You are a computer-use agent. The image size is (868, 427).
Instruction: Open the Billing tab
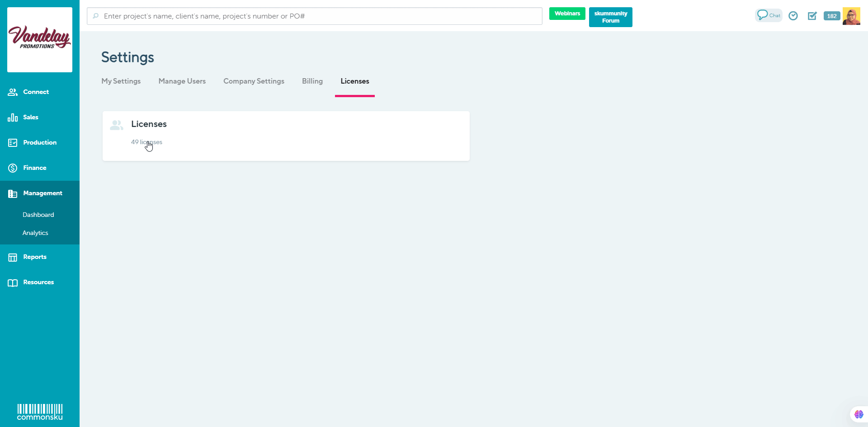tap(312, 81)
